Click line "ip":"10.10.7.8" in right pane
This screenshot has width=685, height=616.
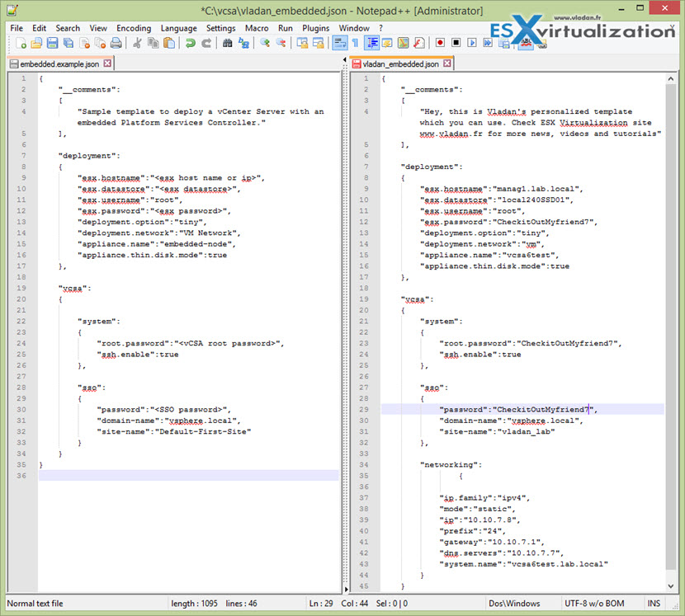pyautogui.click(x=479, y=520)
